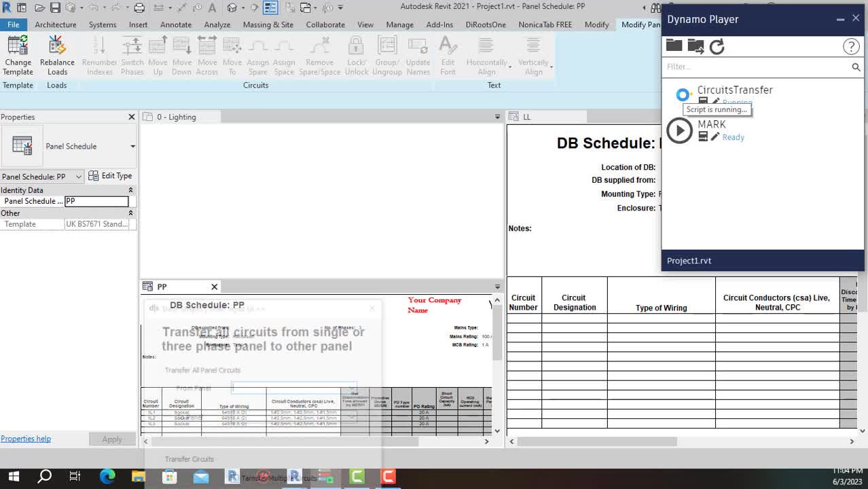Open the Manage ribbon tab

399,24
